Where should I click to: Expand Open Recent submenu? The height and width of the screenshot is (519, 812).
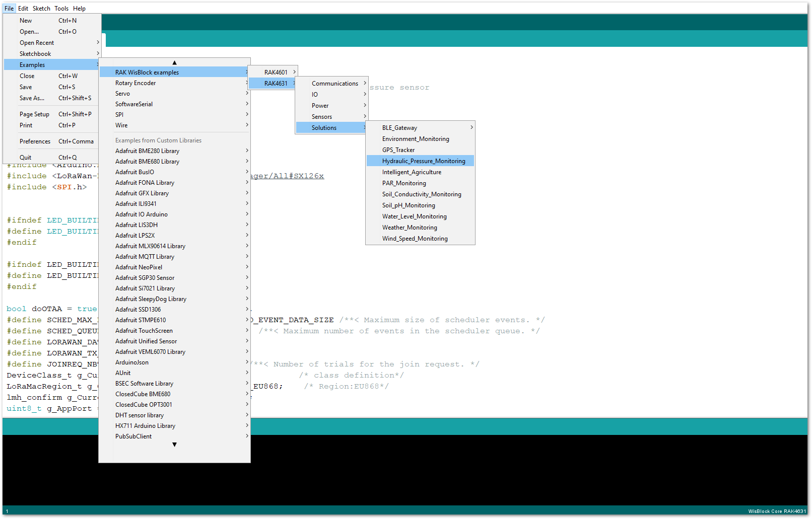pos(52,43)
